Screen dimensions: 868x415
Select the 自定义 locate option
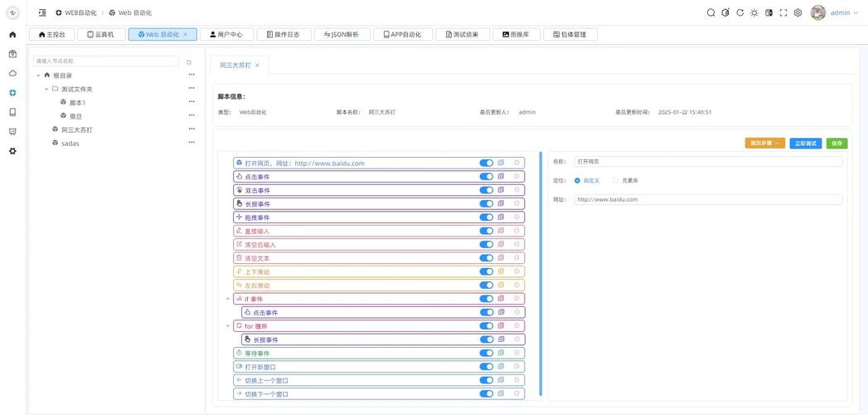click(x=587, y=181)
